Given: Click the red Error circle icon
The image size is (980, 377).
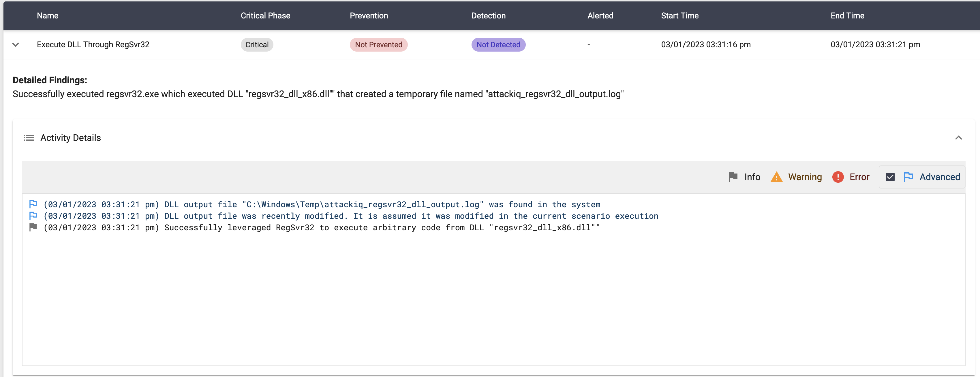Looking at the screenshot, I should (x=838, y=177).
